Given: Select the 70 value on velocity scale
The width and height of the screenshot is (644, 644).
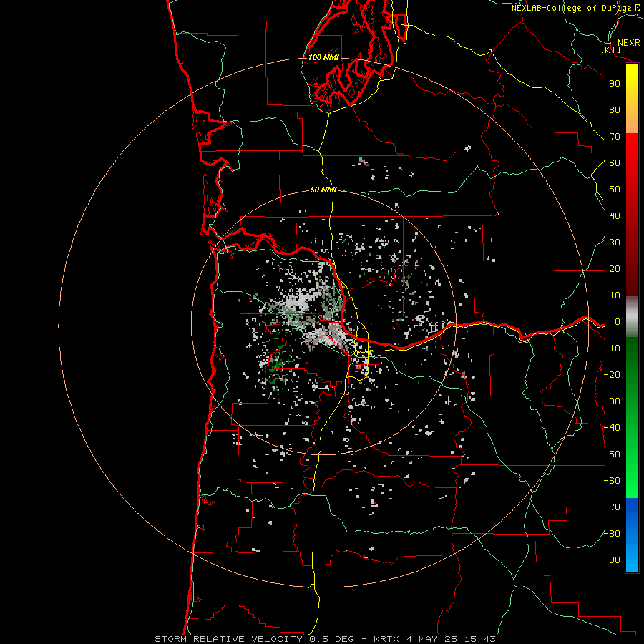Looking at the screenshot, I should point(615,137).
